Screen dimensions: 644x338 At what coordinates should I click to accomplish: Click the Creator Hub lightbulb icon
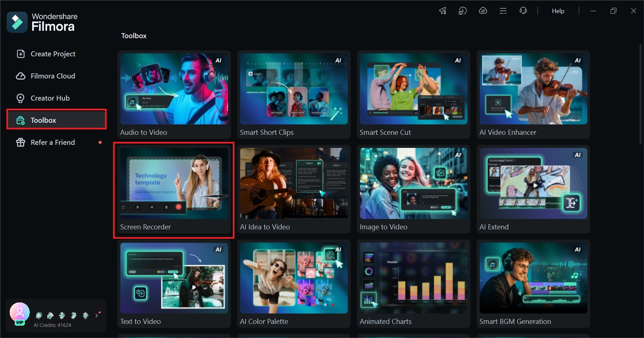coord(20,98)
